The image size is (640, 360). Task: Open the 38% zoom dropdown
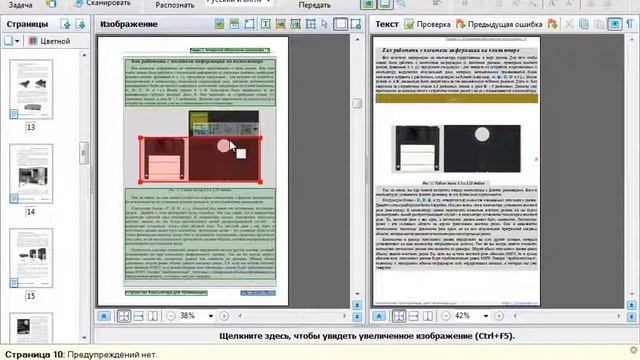point(211,316)
